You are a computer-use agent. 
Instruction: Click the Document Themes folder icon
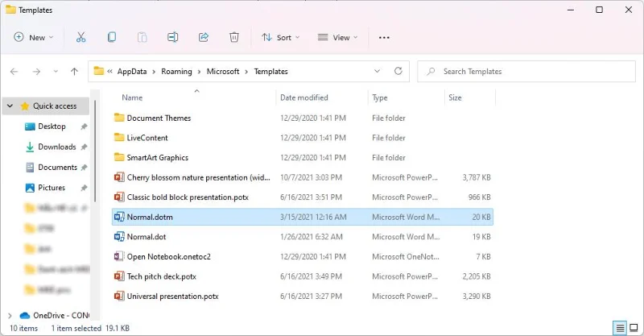[119, 118]
